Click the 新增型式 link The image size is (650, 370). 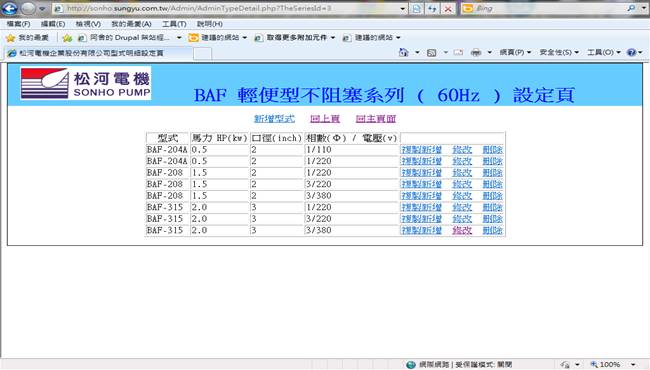click(x=274, y=118)
